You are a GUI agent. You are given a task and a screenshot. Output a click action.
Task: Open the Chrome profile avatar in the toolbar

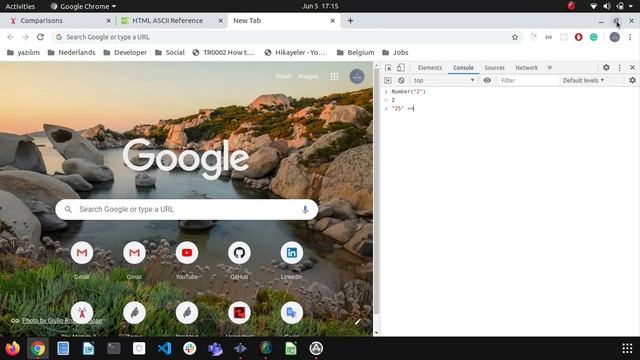pos(614,37)
